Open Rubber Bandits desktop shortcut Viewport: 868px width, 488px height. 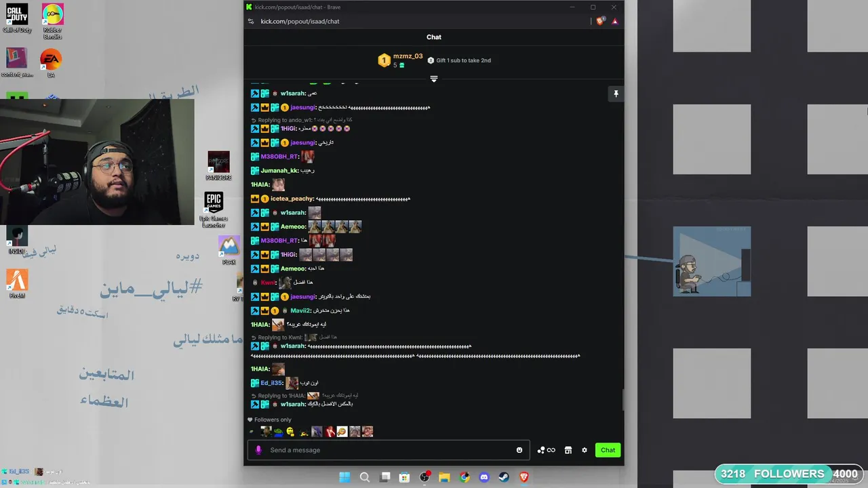pos(52,20)
